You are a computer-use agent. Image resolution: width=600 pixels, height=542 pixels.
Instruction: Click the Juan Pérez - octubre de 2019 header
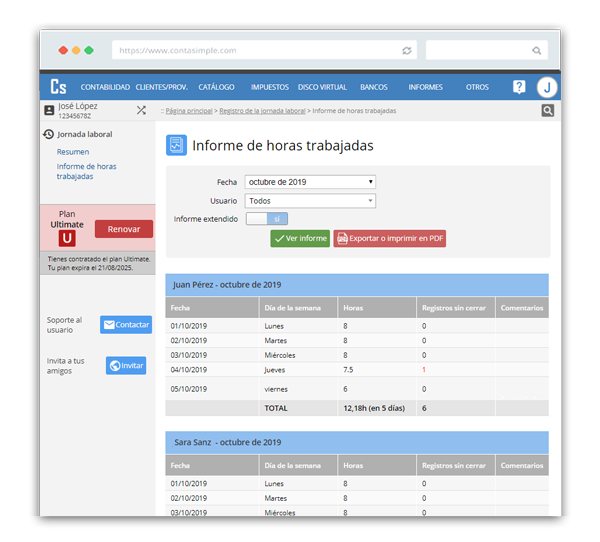coord(357,285)
